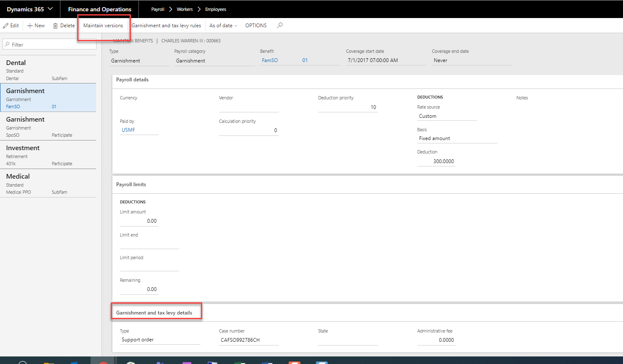The height and width of the screenshot is (364, 623).
Task: Click the Coverage start date field
Action: [x=386, y=60]
